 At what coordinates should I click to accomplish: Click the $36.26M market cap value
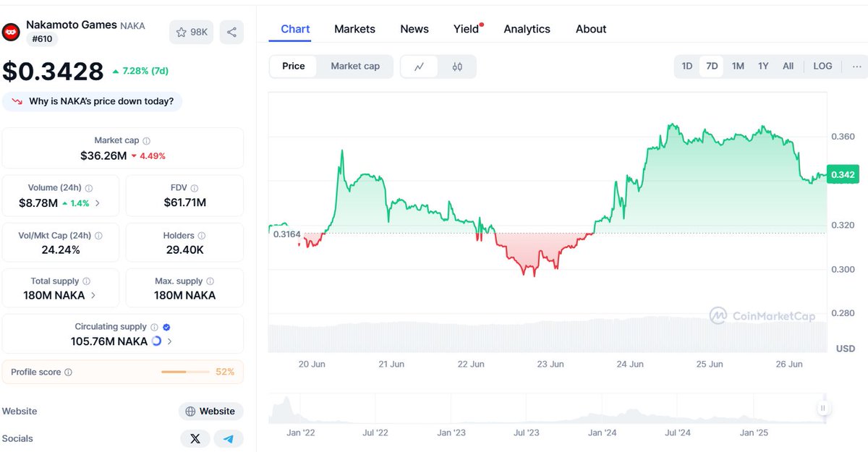103,155
